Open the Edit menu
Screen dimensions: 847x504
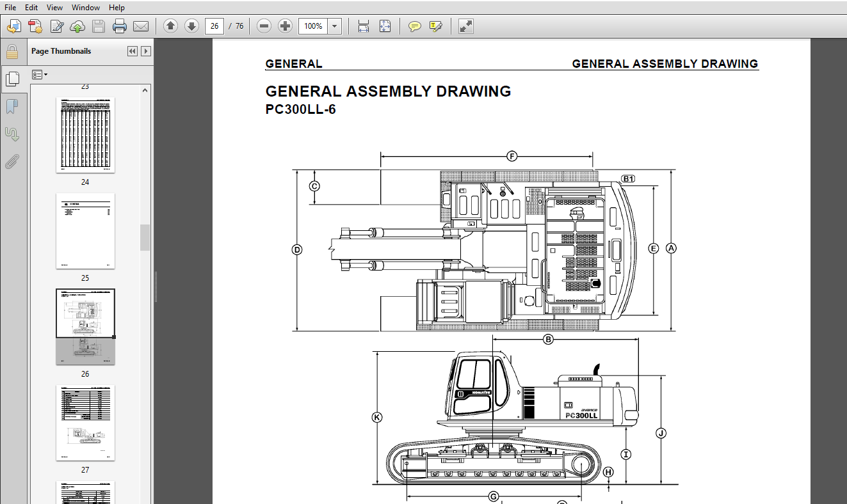coord(31,8)
